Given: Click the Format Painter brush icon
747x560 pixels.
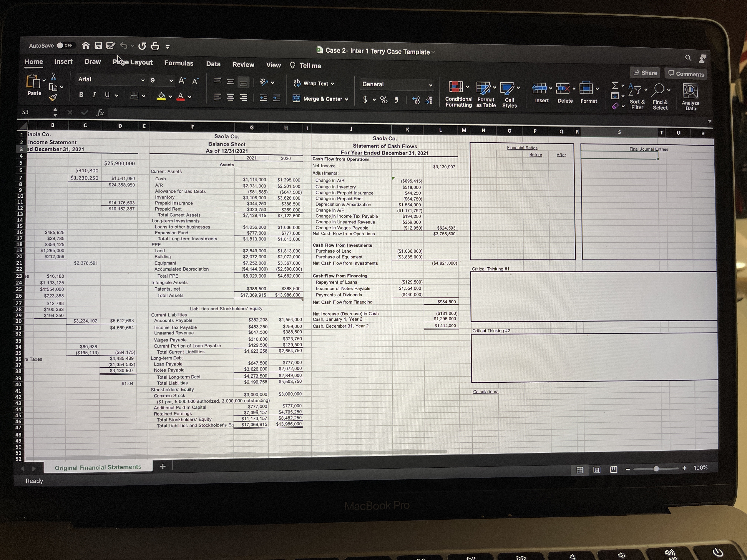Looking at the screenshot, I should (53, 98).
